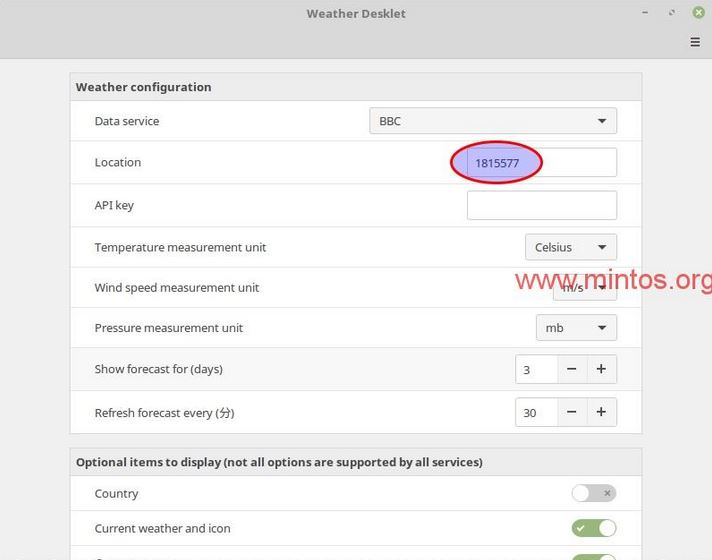Expand the Celsius temperature unit dropdown
Image resolution: width=712 pixels, height=560 pixels.
(x=570, y=247)
